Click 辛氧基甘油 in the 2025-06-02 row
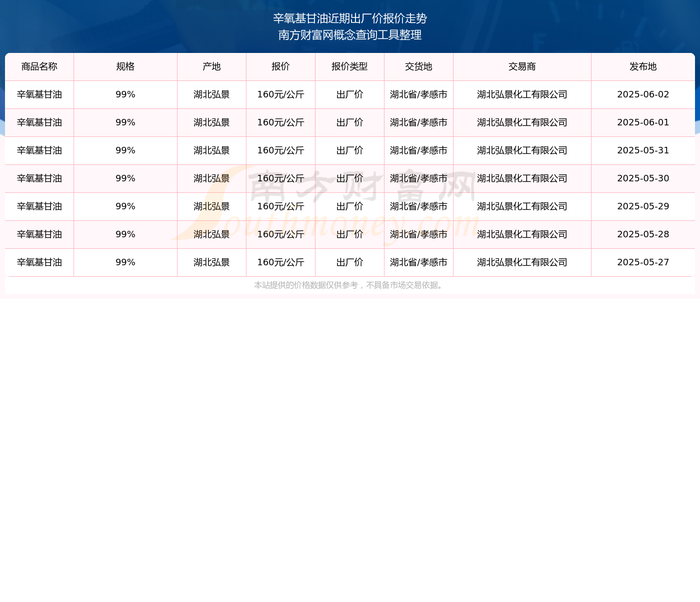 click(39, 95)
